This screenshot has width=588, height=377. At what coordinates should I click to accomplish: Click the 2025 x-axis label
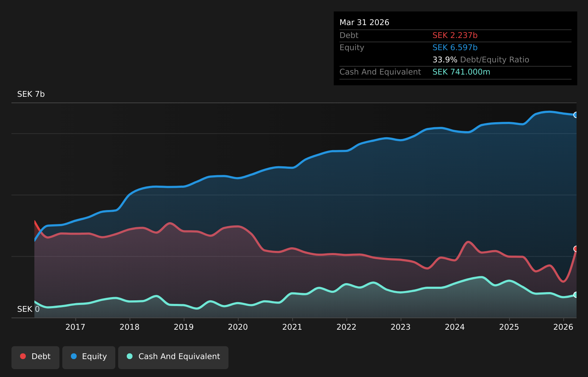[x=509, y=327]
